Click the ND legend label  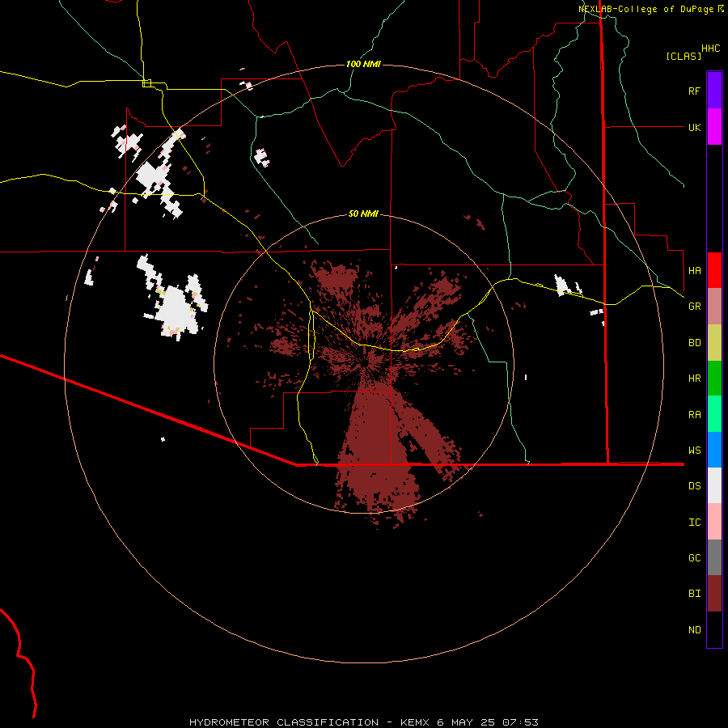pyautogui.click(x=694, y=630)
